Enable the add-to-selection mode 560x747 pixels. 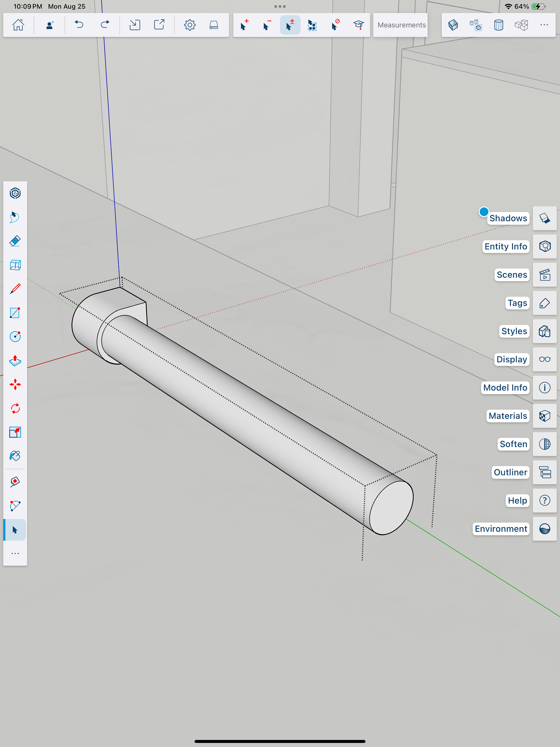click(x=244, y=25)
